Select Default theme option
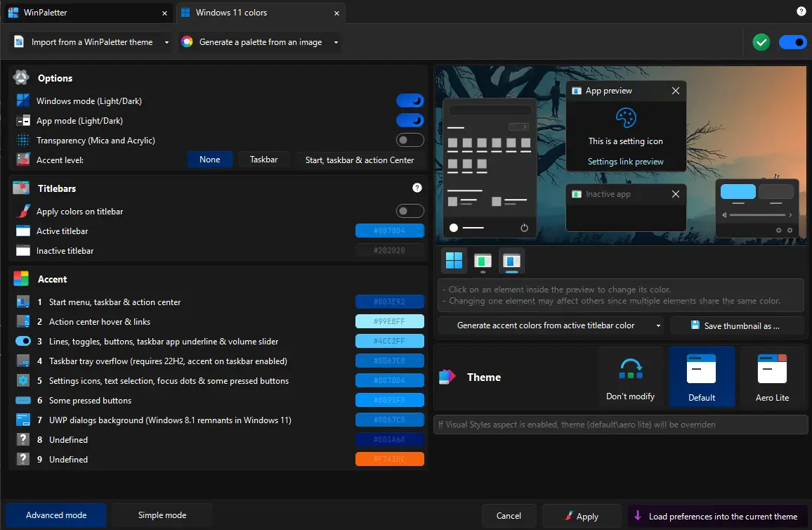The width and height of the screenshot is (812, 530). click(701, 377)
